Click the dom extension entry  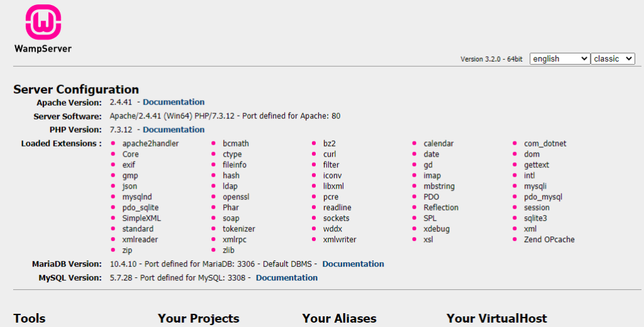pos(532,154)
